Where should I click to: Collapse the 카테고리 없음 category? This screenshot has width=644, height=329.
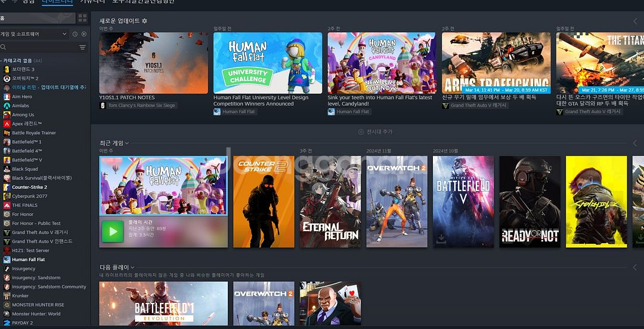coord(23,60)
